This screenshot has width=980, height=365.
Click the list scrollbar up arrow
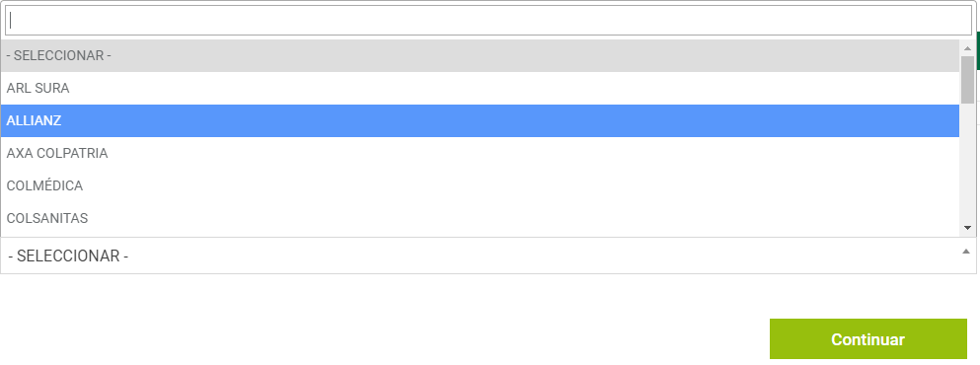[967, 48]
